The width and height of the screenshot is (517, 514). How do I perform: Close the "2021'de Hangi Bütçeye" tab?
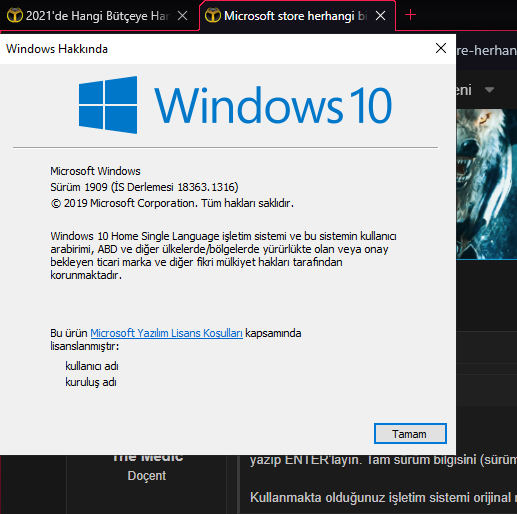tap(182, 15)
